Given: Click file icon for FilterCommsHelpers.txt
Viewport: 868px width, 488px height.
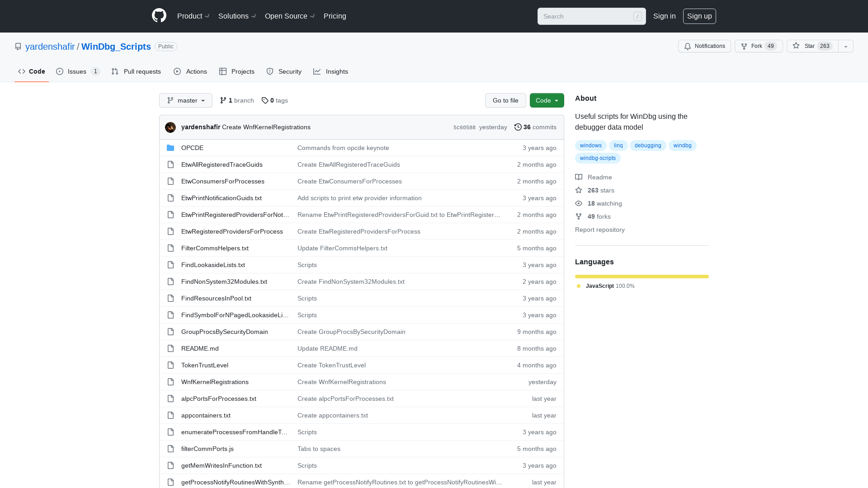Looking at the screenshot, I should click(170, 248).
